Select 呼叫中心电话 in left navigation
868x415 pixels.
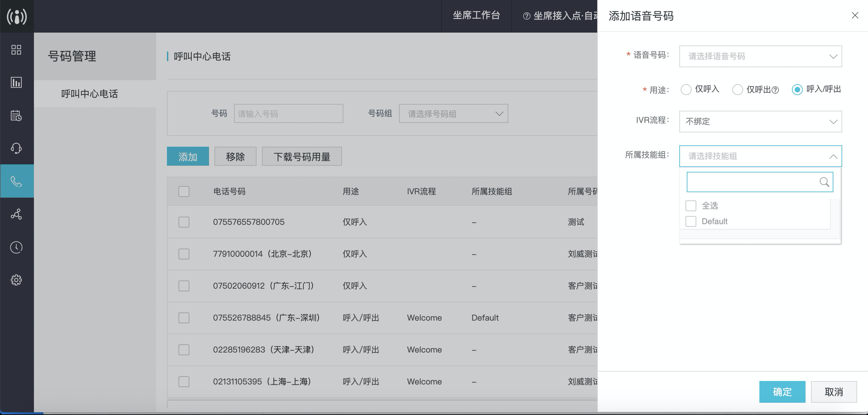click(90, 94)
